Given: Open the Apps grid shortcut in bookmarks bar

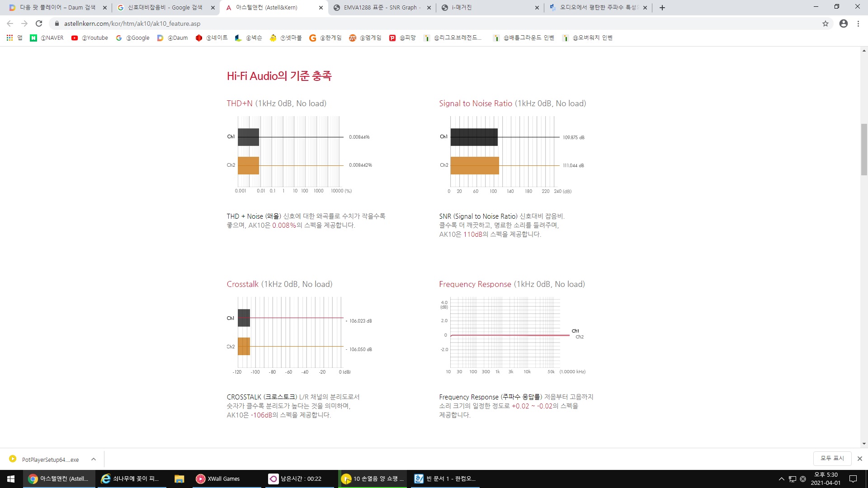Looking at the screenshot, I should pyautogui.click(x=14, y=38).
